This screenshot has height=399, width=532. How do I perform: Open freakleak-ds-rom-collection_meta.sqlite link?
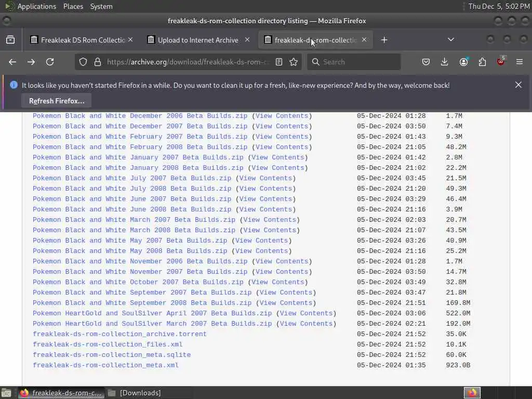(x=112, y=355)
